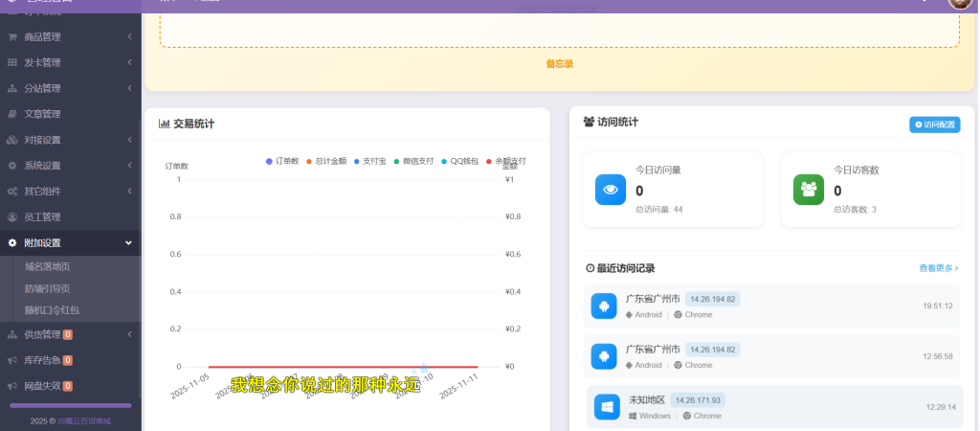The height and width of the screenshot is (431, 980).
Task: Click the 供货管理 sitemap icon
Action: 11,334
